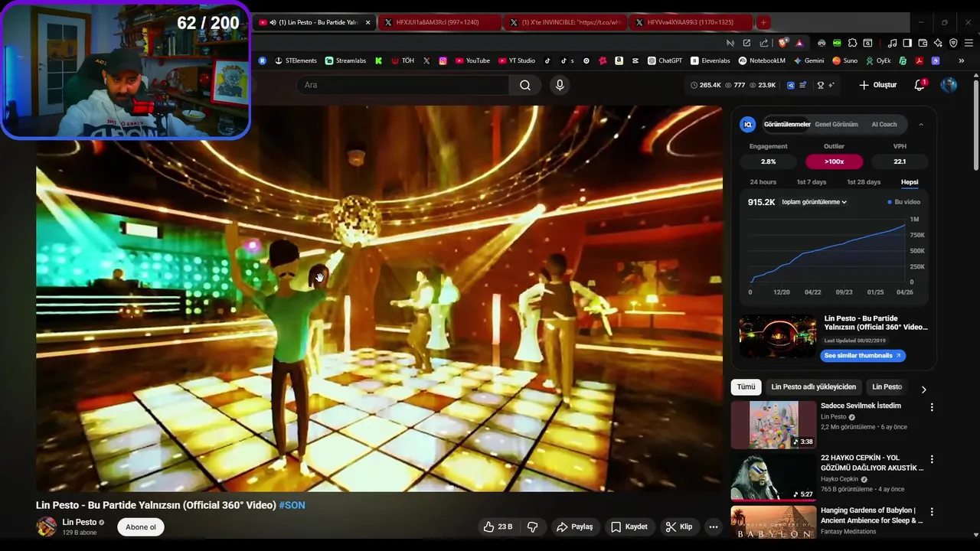Click the Paylaş share button
Image resolution: width=980 pixels, height=551 pixels.
575,527
